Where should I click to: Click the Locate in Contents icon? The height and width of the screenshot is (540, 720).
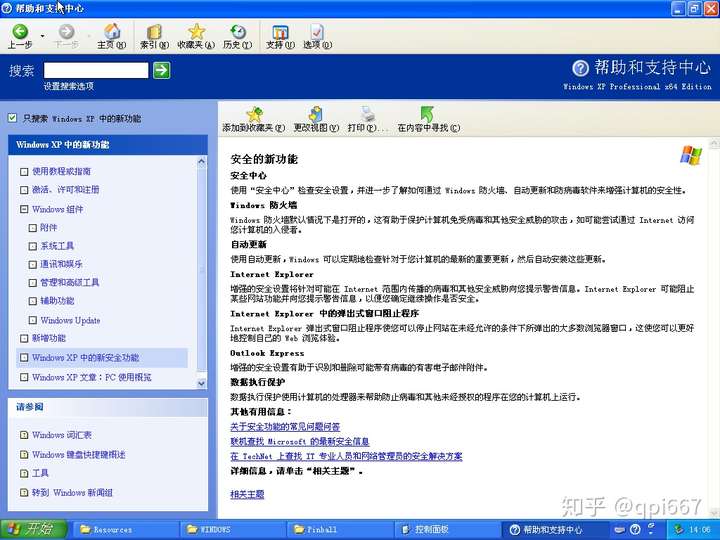tap(428, 114)
